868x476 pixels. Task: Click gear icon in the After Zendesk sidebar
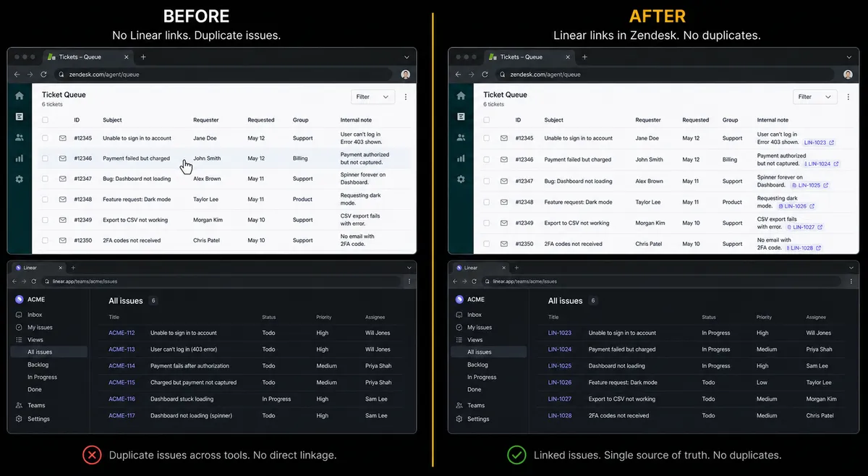461,179
